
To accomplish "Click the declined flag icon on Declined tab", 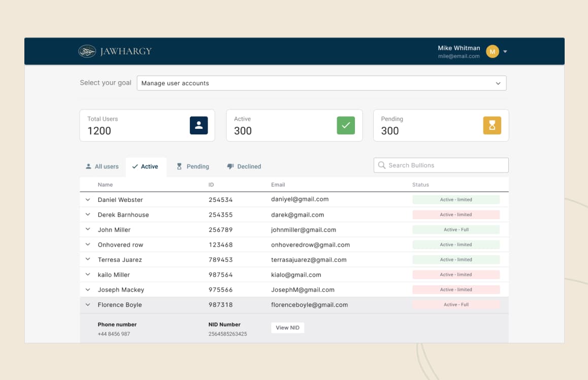I will coord(229,166).
